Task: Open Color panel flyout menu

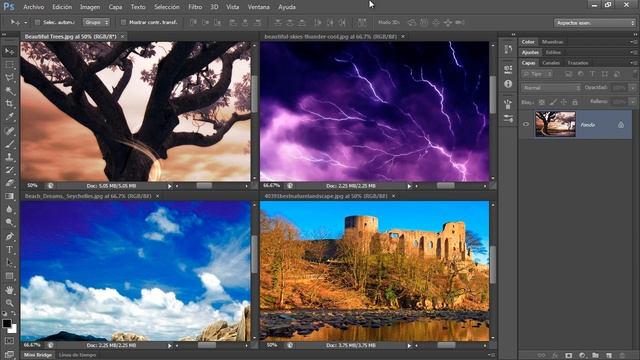Action: coord(632,42)
